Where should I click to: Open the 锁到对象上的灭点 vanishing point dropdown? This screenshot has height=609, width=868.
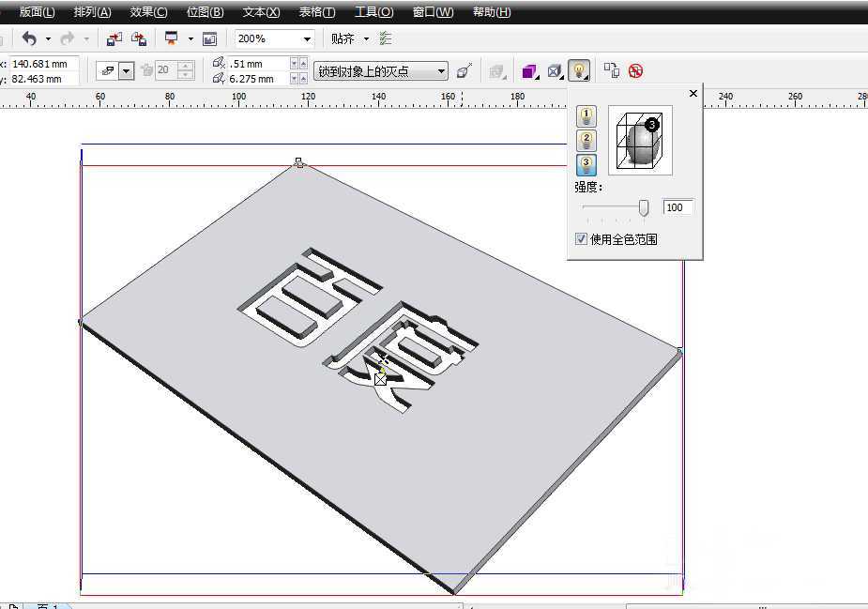[x=442, y=70]
